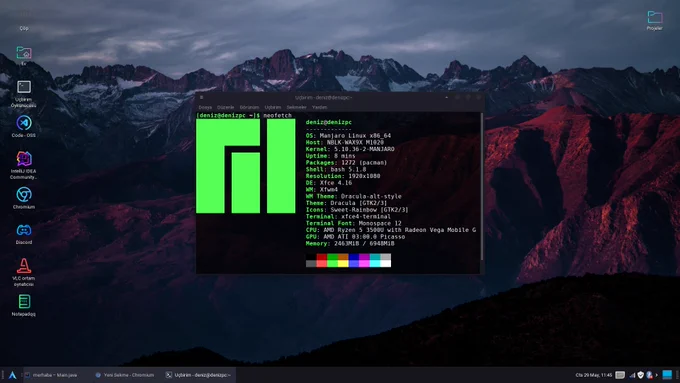Viewport: 680px width, 383px height.
Task: Open the Projeler folder on desktop
Action: [654, 20]
